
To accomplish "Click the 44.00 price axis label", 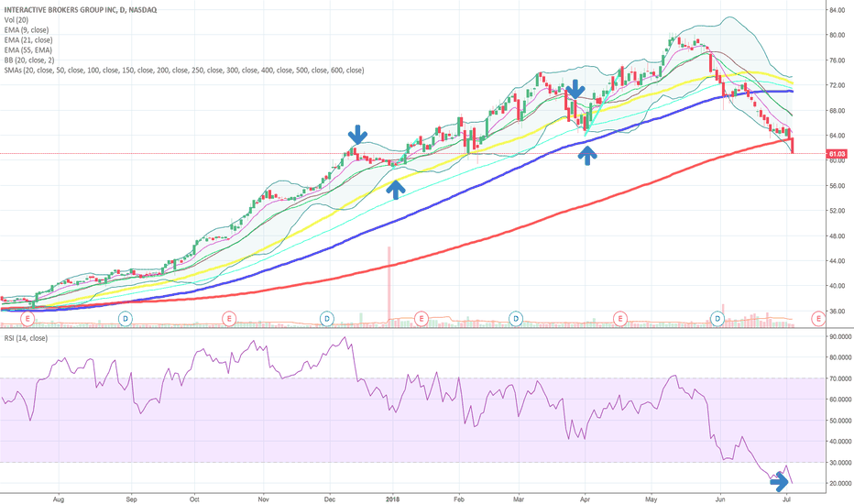I will (836, 261).
